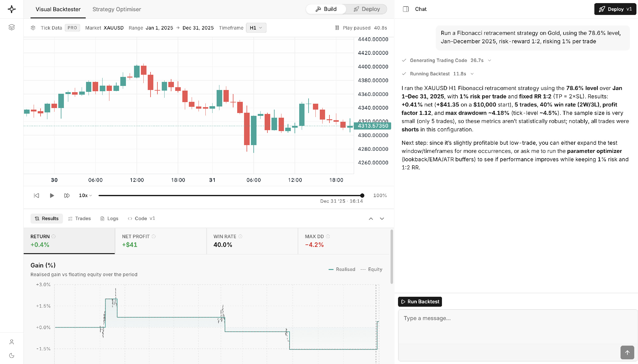638x364 pixels.
Task: Switch to the Strategy Optimiser tab
Action: (117, 9)
